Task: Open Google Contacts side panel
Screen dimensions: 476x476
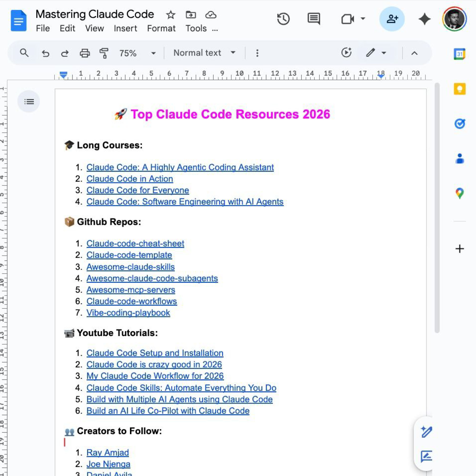Action: pos(460,159)
